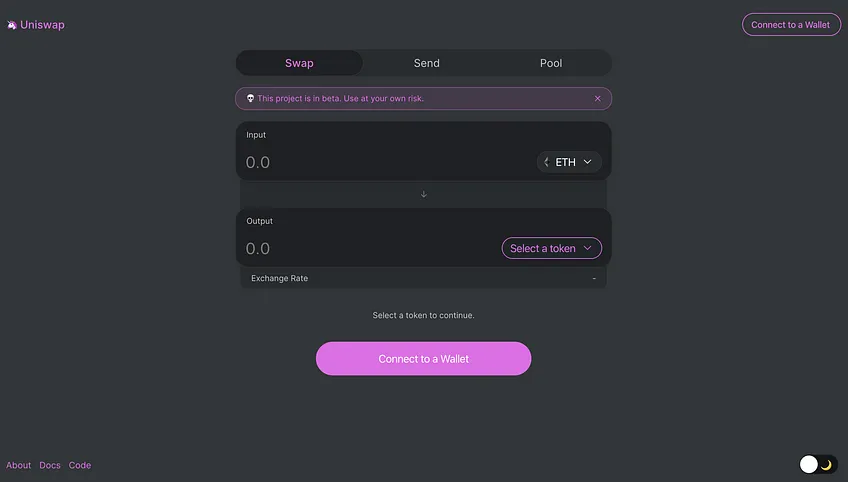
Task: Open the Select a token dropdown
Action: [552, 248]
